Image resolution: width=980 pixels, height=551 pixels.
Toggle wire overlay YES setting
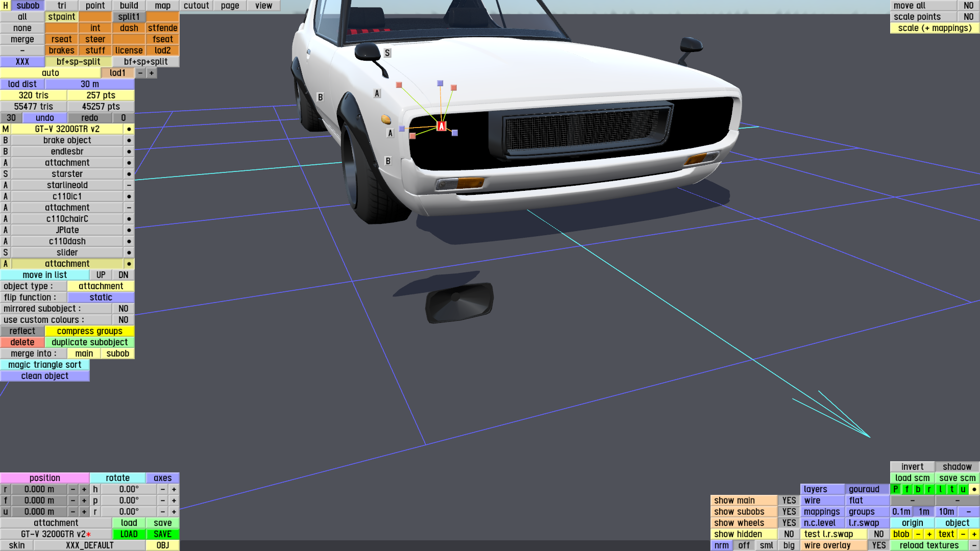tap(878, 545)
